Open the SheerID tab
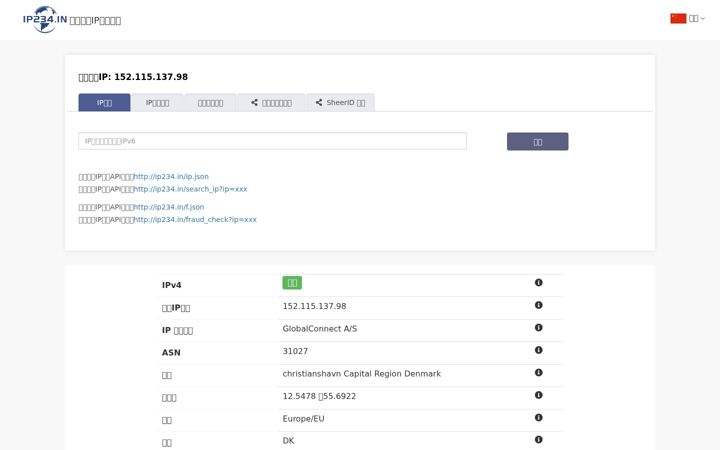Image resolution: width=720 pixels, height=450 pixels. (341, 102)
